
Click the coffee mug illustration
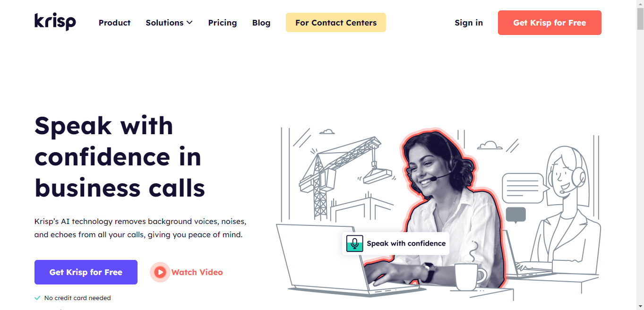pos(470,276)
